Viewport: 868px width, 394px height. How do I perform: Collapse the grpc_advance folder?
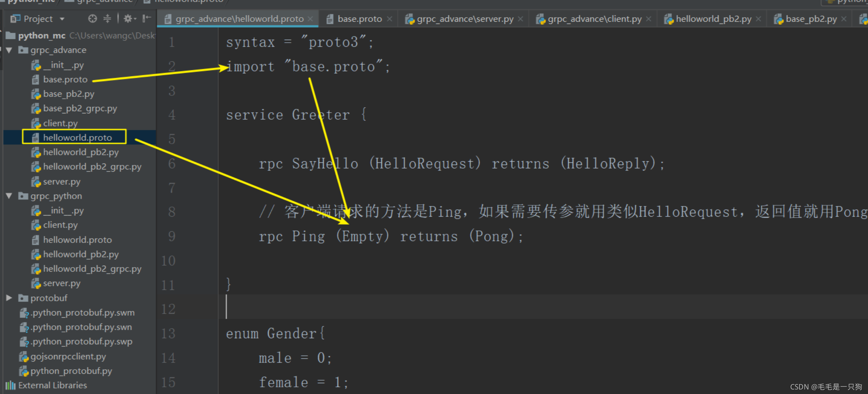(9, 50)
